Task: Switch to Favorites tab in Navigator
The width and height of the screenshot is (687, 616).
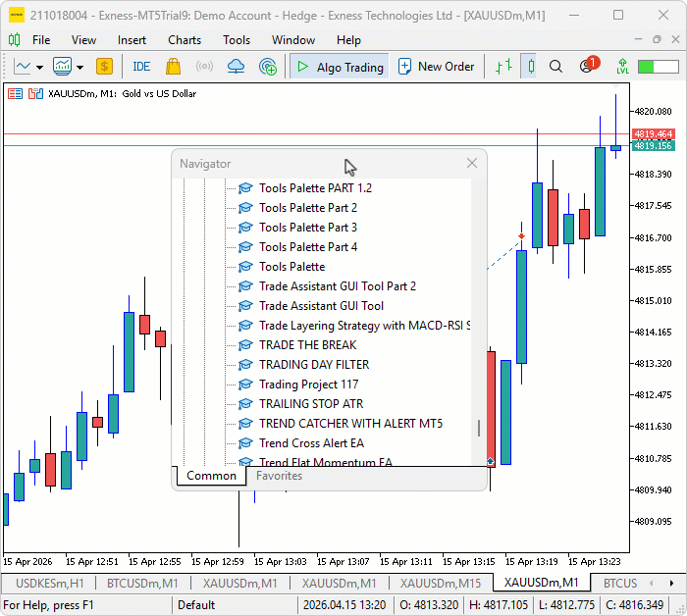Action: pos(279,476)
